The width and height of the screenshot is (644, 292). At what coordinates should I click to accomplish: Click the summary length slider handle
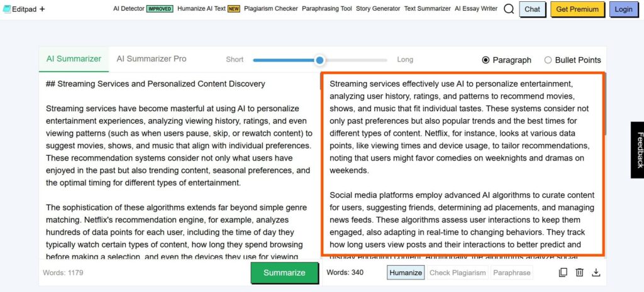[x=319, y=60]
